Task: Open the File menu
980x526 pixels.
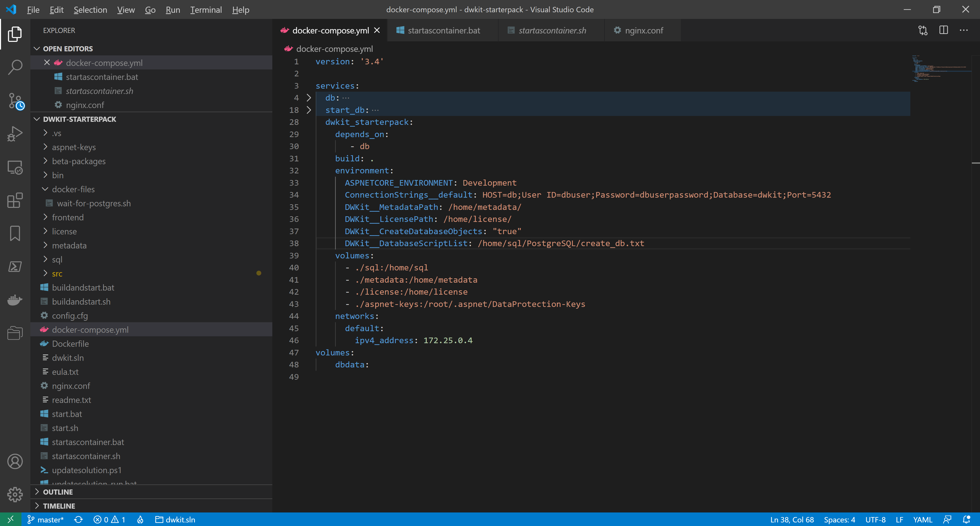Action: (33, 9)
